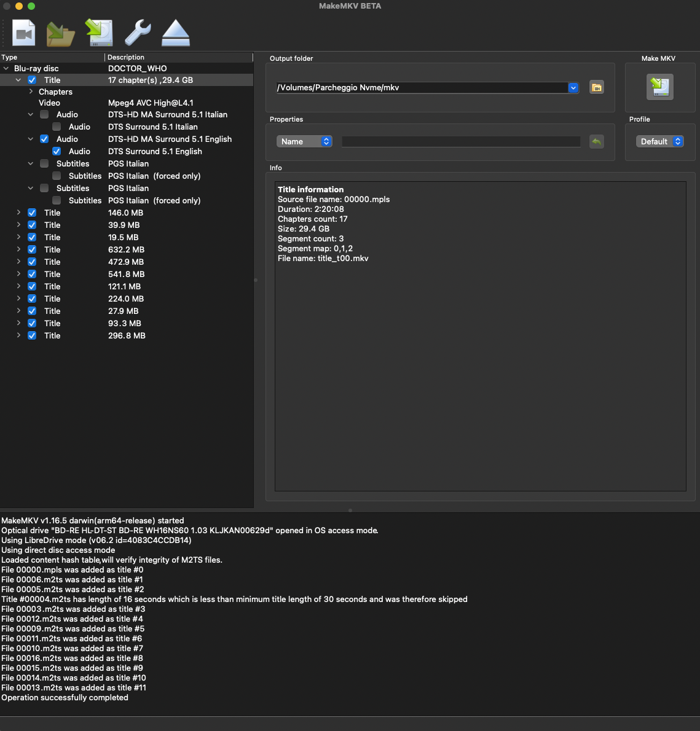700x731 pixels.
Task: Uncheck the 39.9 MB Title checkbox
Action: (x=32, y=225)
